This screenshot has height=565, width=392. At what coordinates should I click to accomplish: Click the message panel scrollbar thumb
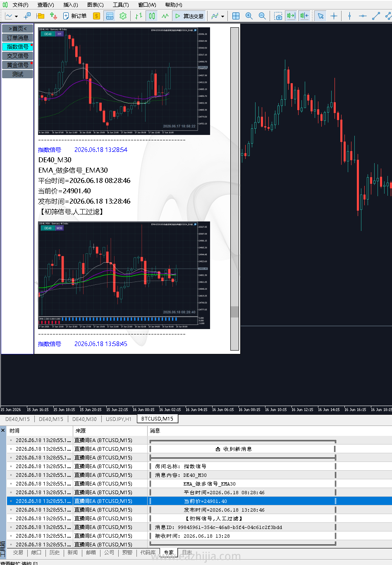click(234, 312)
